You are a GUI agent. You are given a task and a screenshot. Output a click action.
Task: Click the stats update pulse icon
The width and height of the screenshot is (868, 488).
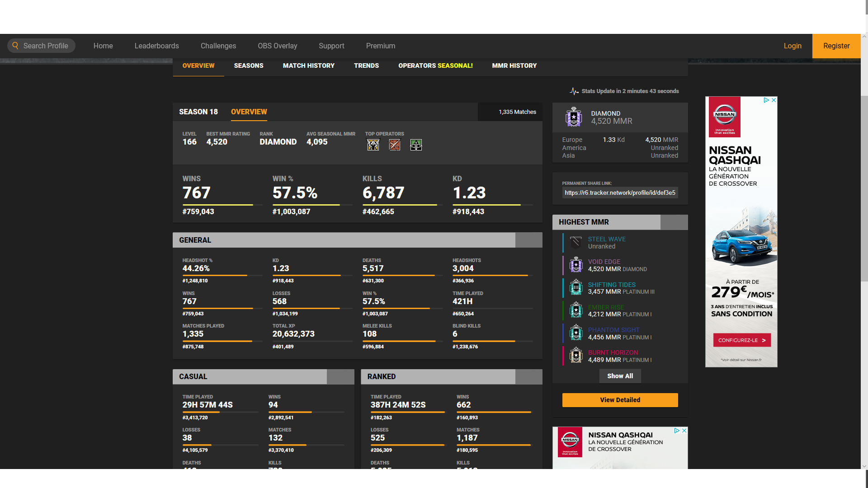click(574, 91)
